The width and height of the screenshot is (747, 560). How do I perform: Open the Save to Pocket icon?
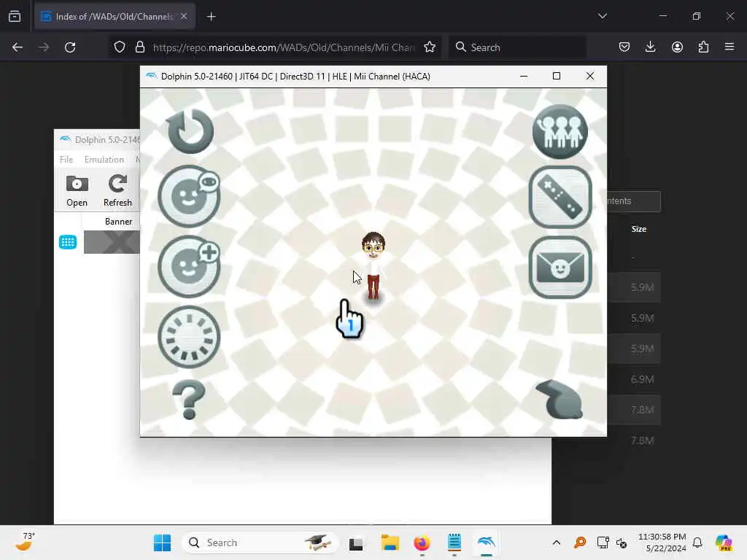(624, 47)
